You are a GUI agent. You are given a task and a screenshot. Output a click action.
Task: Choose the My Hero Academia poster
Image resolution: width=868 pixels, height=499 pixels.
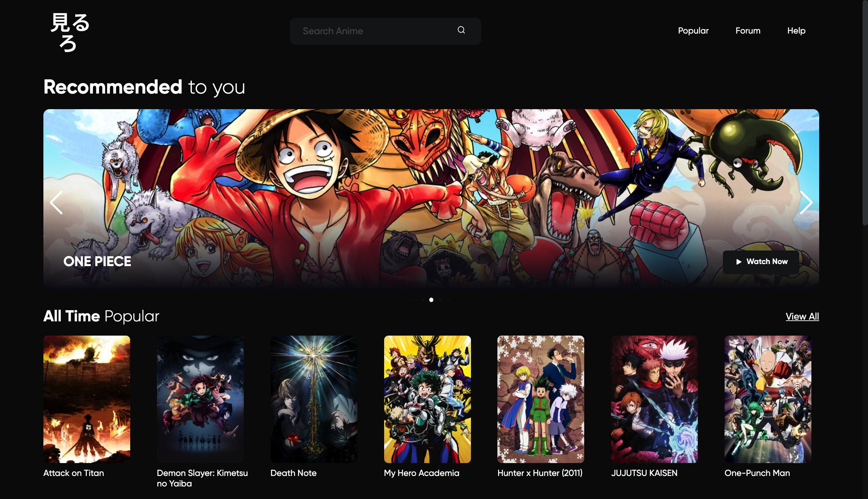427,399
